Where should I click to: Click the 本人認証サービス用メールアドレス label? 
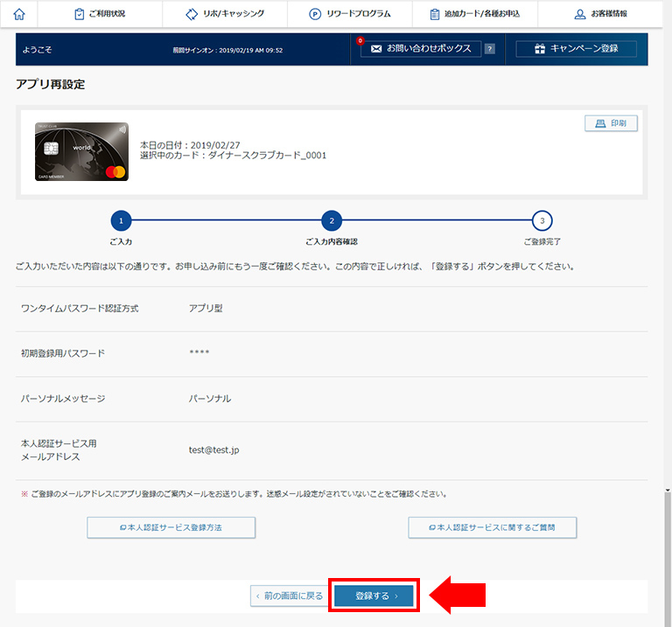[x=59, y=450]
